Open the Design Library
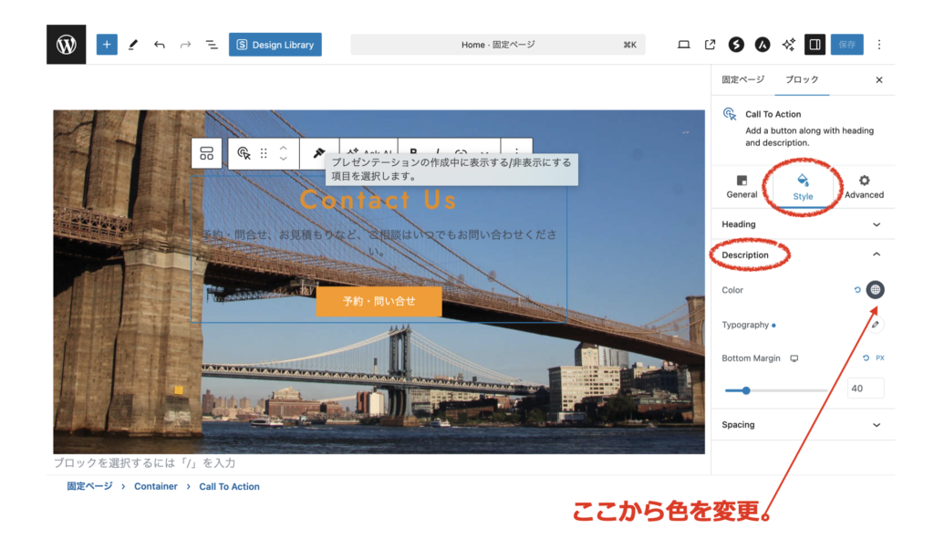934x560 pixels. tap(275, 44)
